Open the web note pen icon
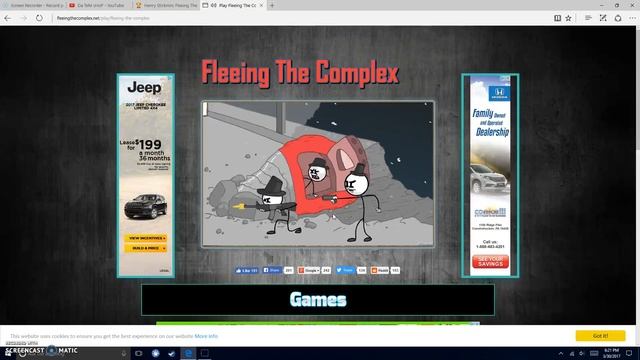The image size is (640, 360). [603, 18]
